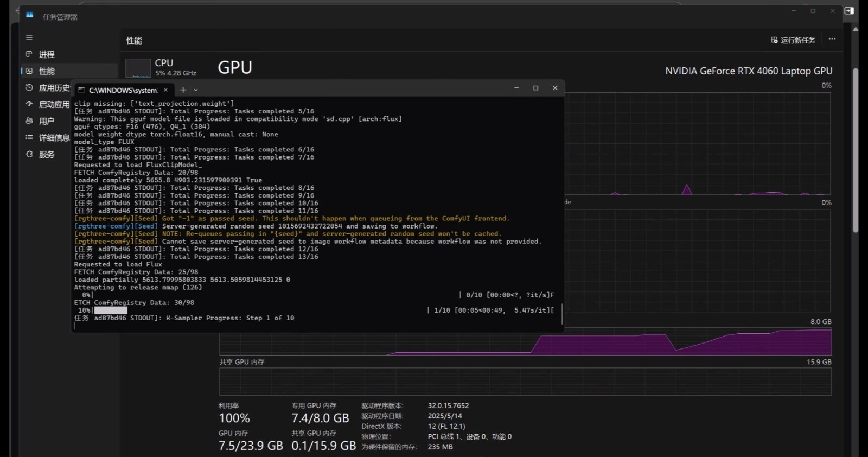The width and height of the screenshot is (868, 457).
Task: Open the 启动应用 (Startup apps) page
Action: click(x=53, y=104)
